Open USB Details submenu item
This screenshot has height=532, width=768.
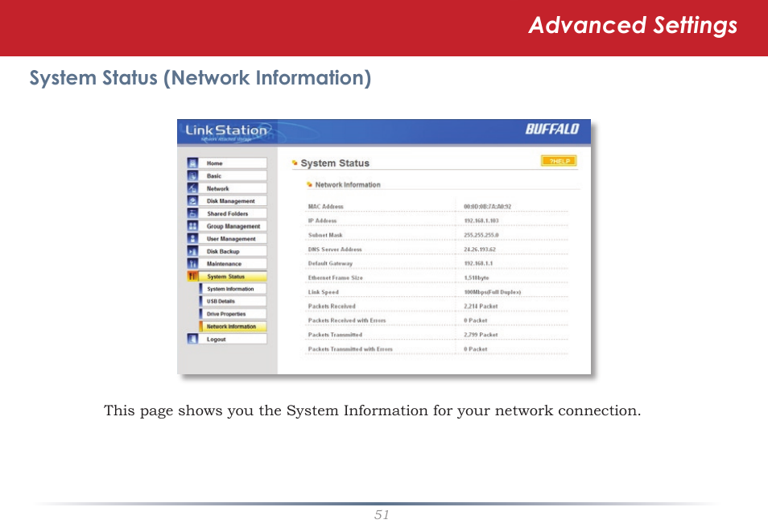[x=233, y=301]
